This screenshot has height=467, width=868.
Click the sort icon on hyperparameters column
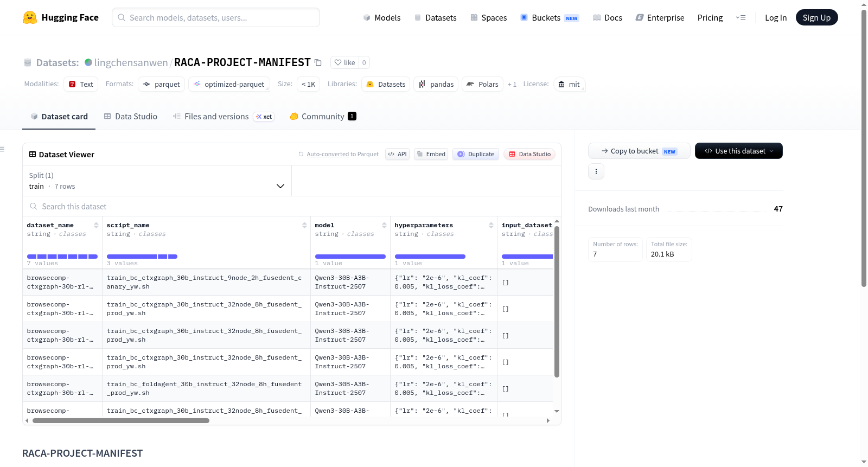point(491,225)
